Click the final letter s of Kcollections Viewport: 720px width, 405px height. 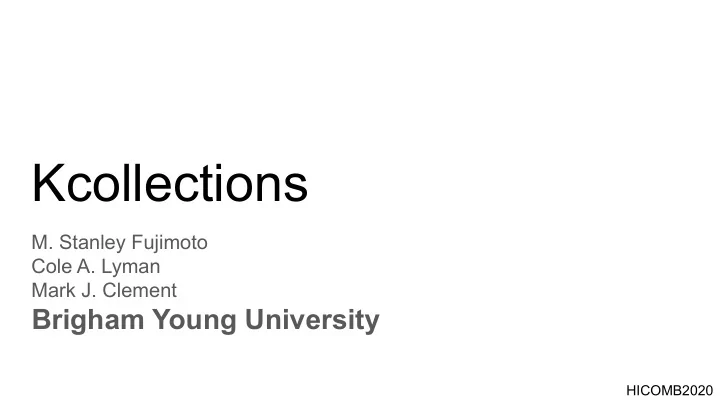pyautogui.click(x=296, y=188)
